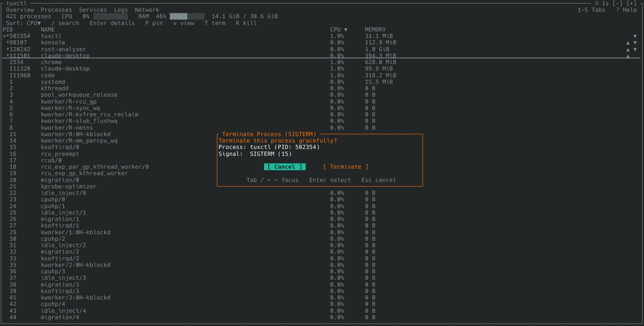
Task: Toggle pin on pinned konsole process
Action: (8, 43)
